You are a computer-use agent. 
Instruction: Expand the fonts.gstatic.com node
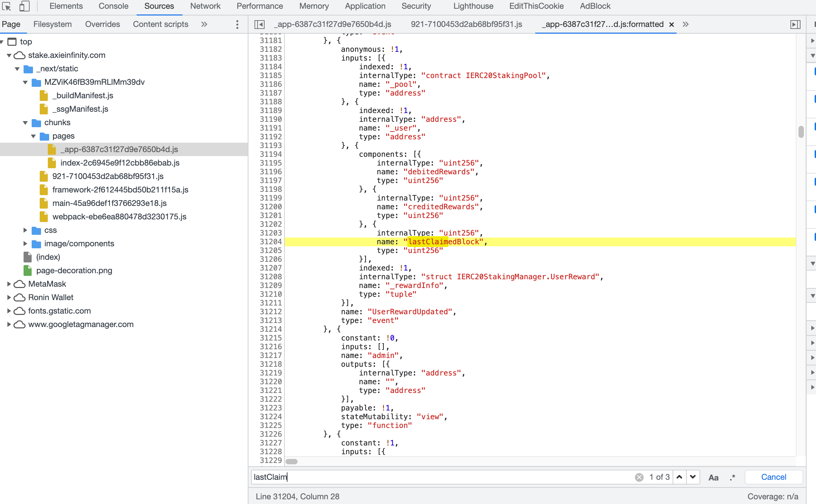pyautogui.click(x=9, y=311)
